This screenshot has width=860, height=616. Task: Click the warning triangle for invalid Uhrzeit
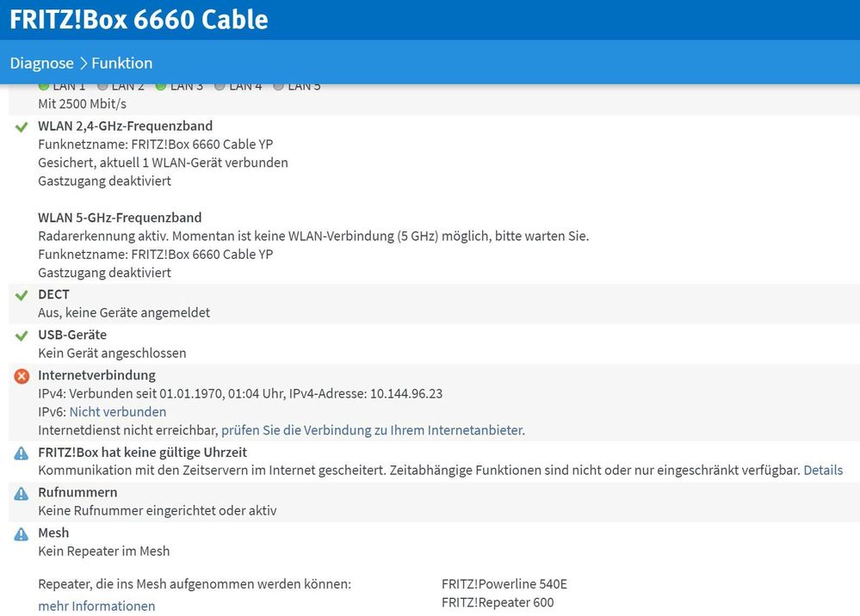point(22,453)
